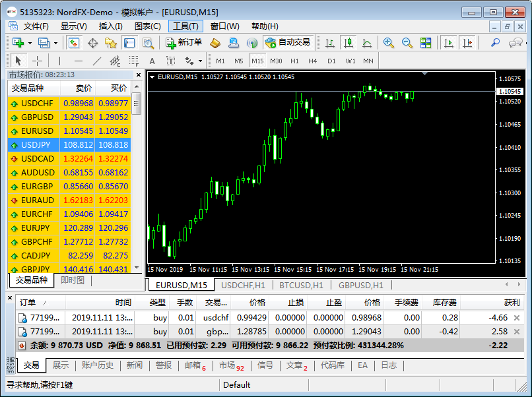Open the tile windows layout icon
The width and height of the screenshot is (532, 397).
click(x=426, y=42)
